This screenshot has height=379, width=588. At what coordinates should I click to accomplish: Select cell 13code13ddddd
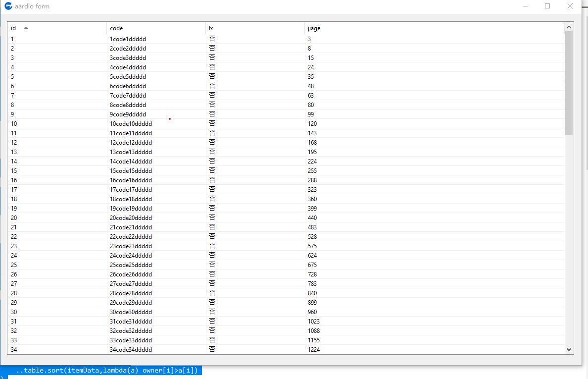131,152
